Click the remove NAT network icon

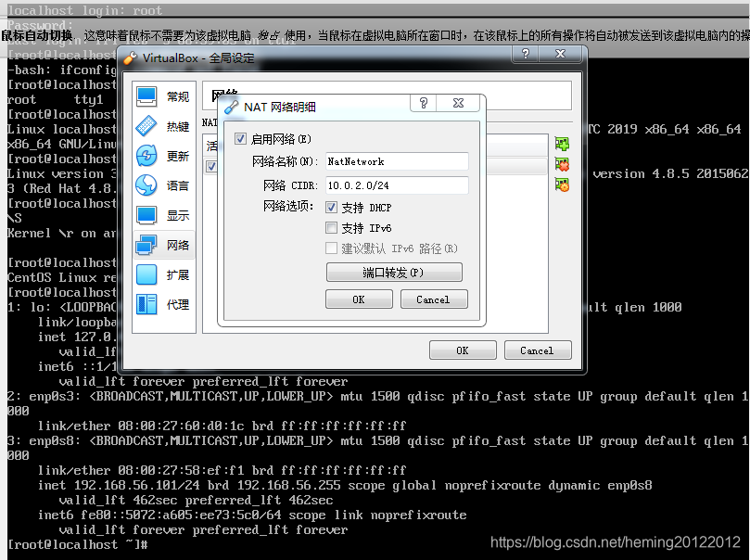click(x=562, y=164)
